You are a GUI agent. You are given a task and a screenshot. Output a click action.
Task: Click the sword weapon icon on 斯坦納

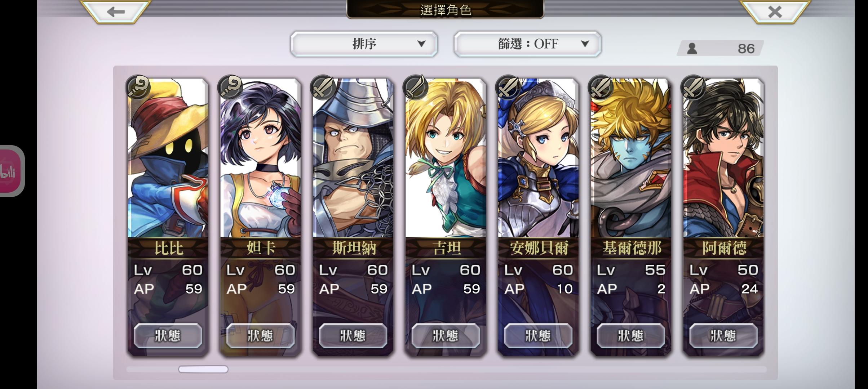(x=323, y=87)
